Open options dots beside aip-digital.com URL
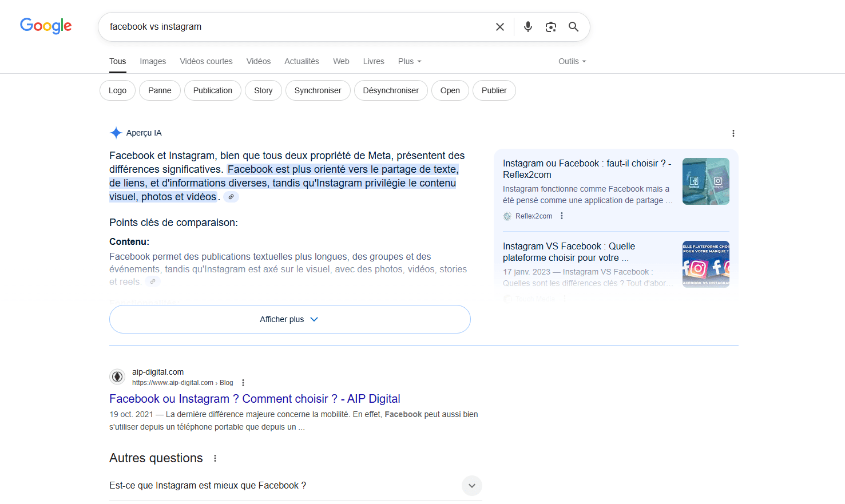Screen dimensions: 845x504 243,383
